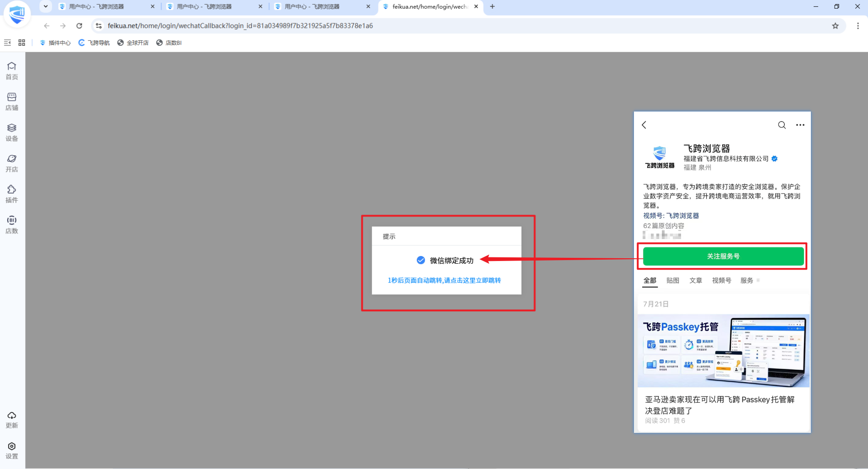Switch to the second 用户中心 - 飞跨浏览器 tab

[x=214, y=6]
